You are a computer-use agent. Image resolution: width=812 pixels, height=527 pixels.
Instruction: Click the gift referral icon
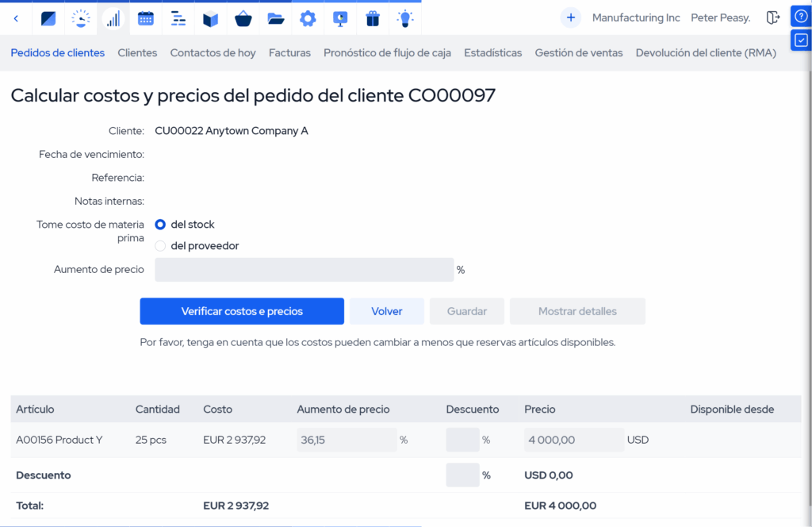[x=373, y=17]
